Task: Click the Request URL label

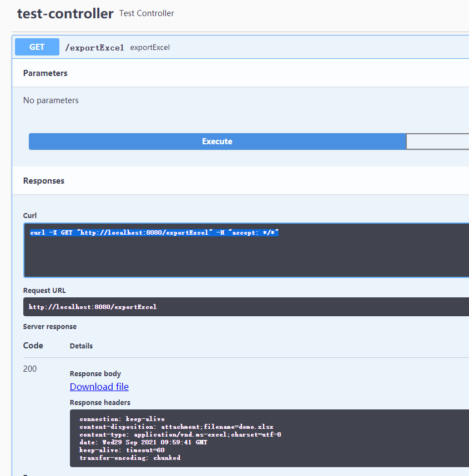Action: [44, 291]
